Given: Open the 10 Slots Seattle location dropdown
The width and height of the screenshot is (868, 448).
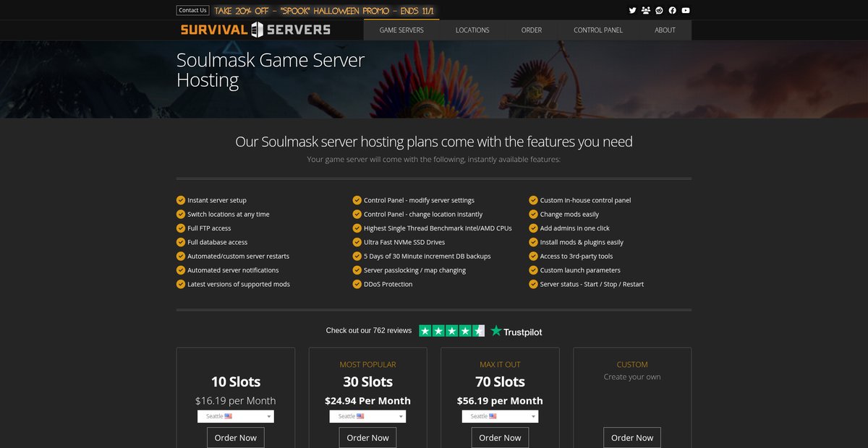Looking at the screenshot, I should [236, 416].
